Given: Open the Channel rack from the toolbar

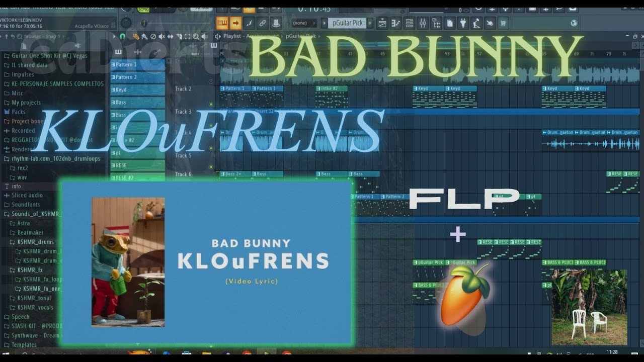Looking at the screenshot, I should pyautogui.click(x=409, y=23).
